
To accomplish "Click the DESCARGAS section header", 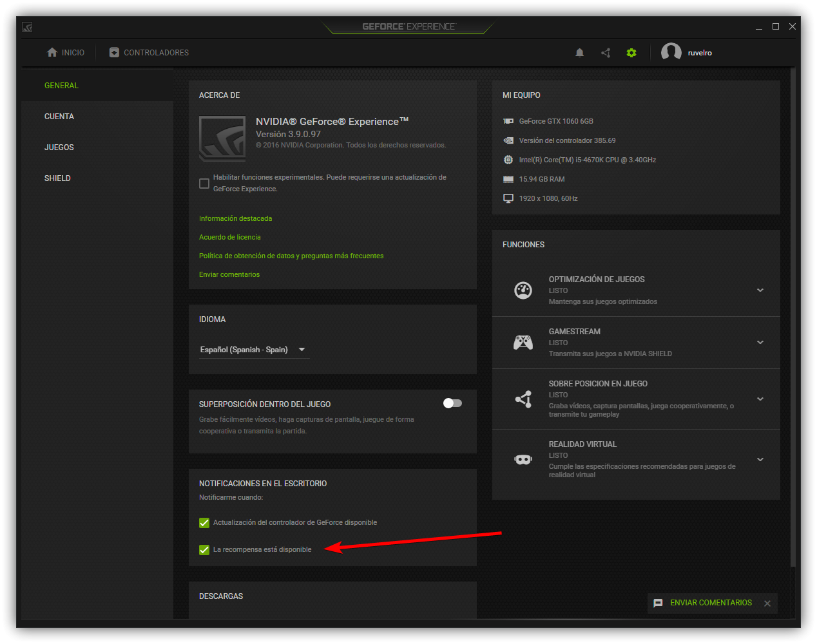I will [221, 596].
